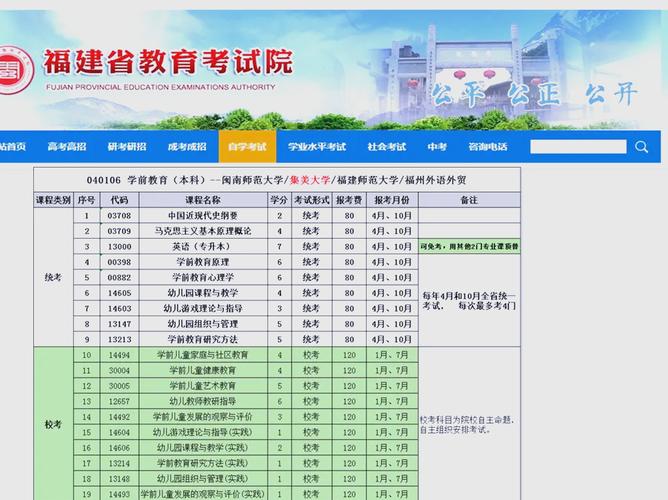
Task: Click the 福建省教育考试院 site title
Action: click(168, 62)
